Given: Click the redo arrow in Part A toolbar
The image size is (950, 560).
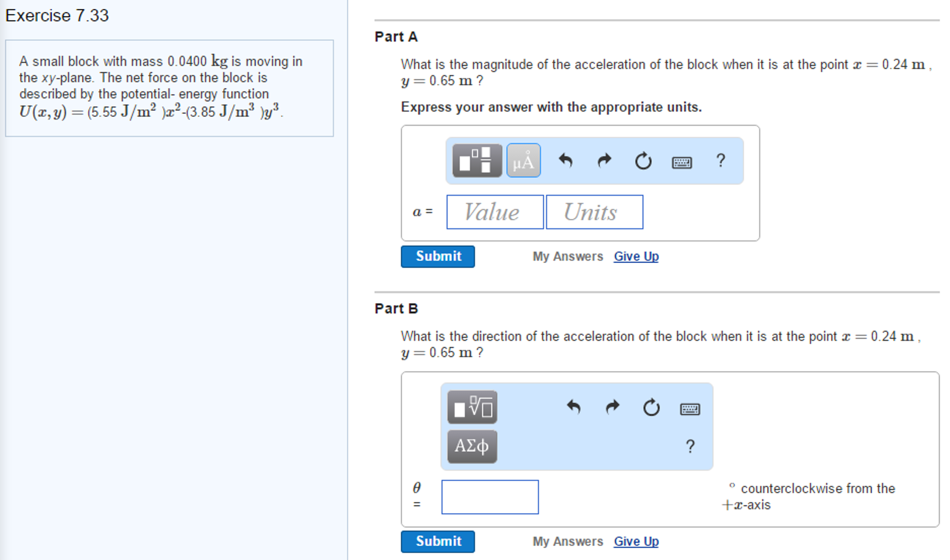Looking at the screenshot, I should pyautogui.click(x=604, y=161).
